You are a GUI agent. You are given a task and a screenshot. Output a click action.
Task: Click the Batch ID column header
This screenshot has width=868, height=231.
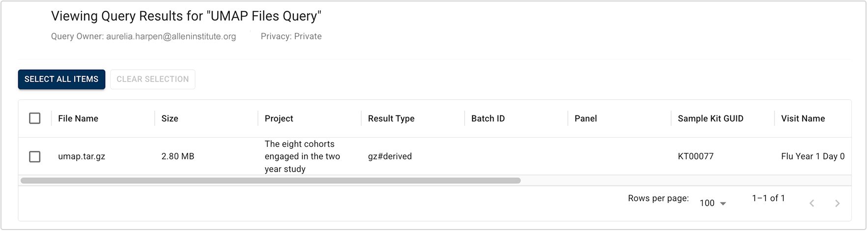(488, 118)
